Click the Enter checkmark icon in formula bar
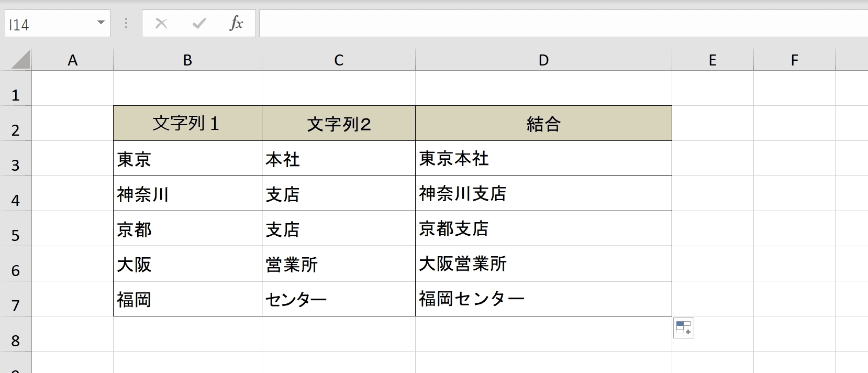This screenshot has height=373, width=868. 199,24
